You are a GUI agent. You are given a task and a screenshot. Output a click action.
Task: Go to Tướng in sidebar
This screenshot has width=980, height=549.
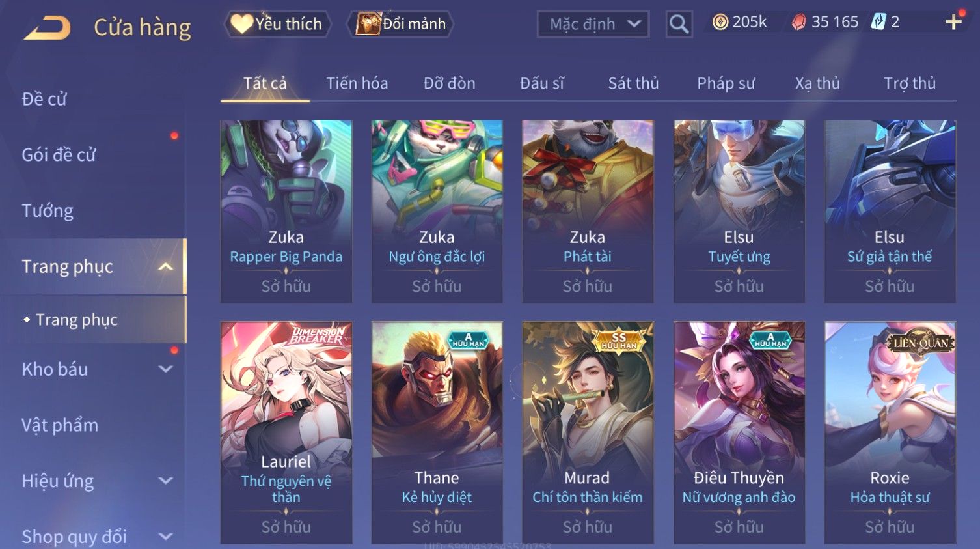(x=48, y=211)
